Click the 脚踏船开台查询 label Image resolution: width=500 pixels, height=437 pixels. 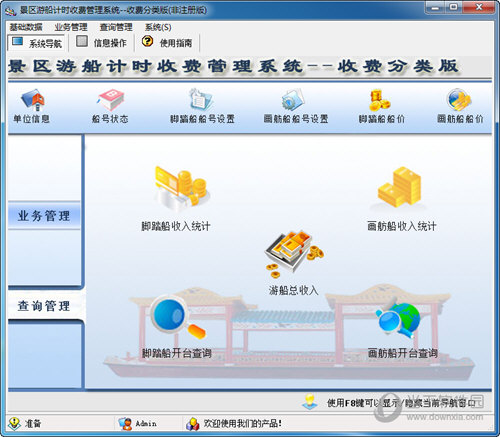tap(177, 353)
